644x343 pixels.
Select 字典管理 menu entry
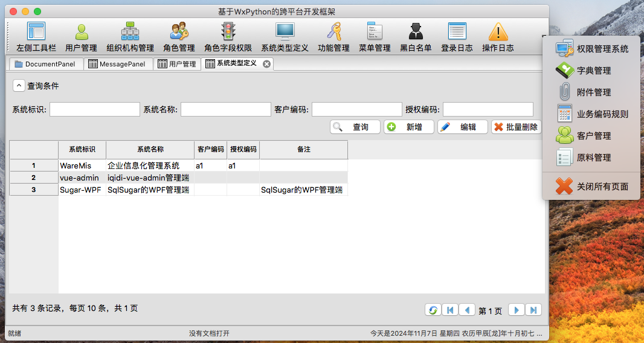pyautogui.click(x=591, y=71)
